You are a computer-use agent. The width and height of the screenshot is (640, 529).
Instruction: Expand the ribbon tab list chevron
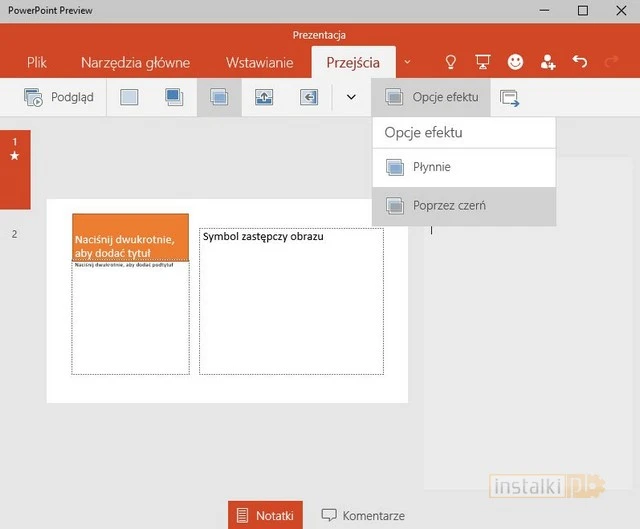(407, 62)
